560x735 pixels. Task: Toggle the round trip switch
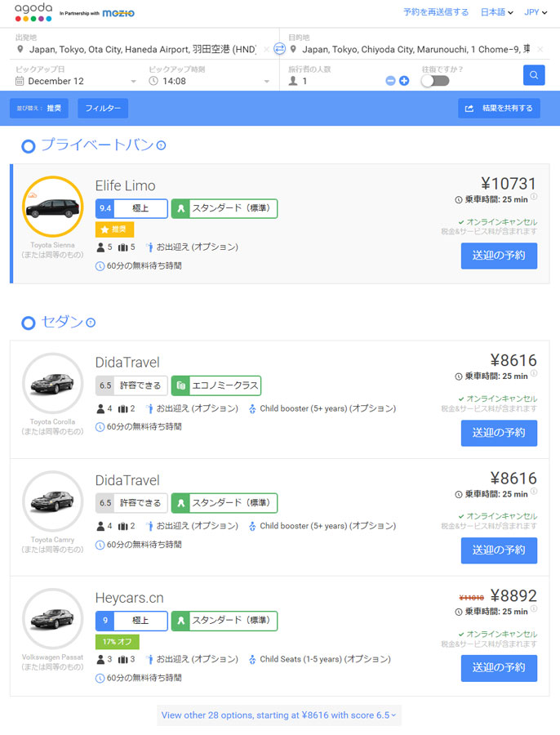tap(435, 81)
